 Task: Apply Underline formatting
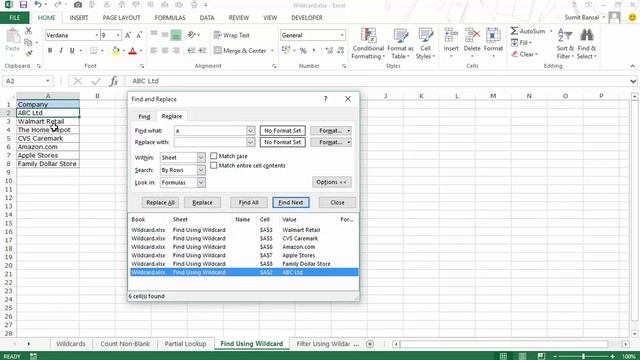coord(72,51)
